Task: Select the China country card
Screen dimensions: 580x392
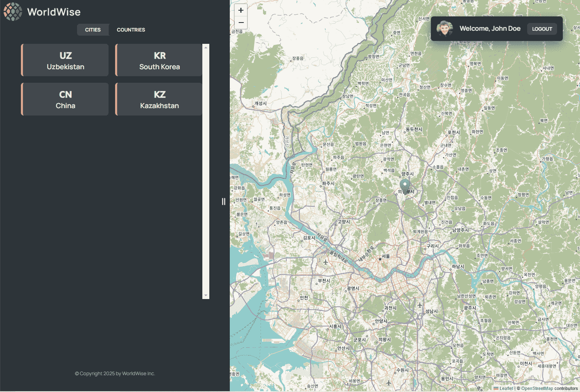Action: (x=65, y=99)
